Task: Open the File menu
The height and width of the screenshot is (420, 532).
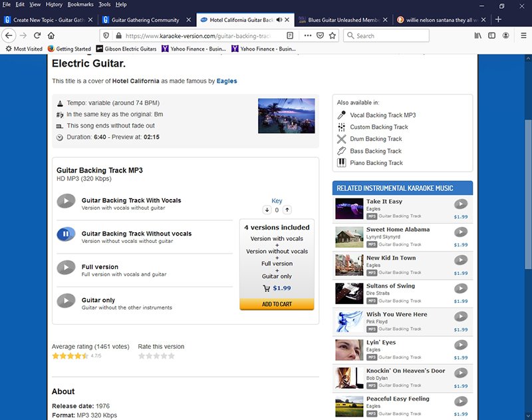Action: click(7, 5)
